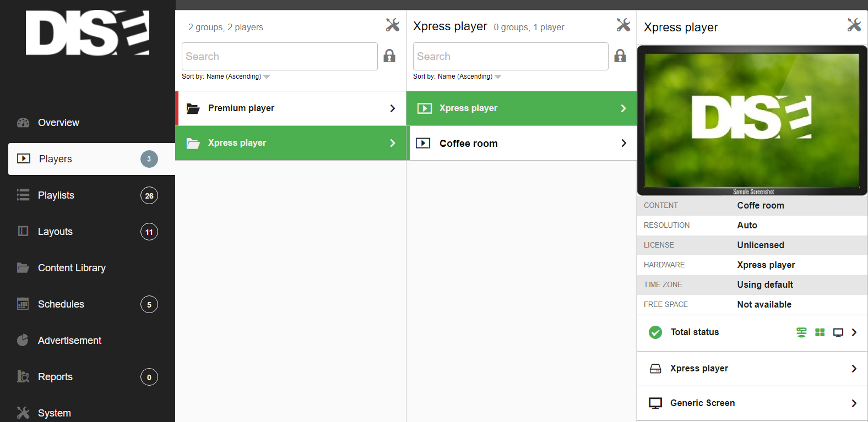Click the 'Unlicensed' license value

click(761, 245)
